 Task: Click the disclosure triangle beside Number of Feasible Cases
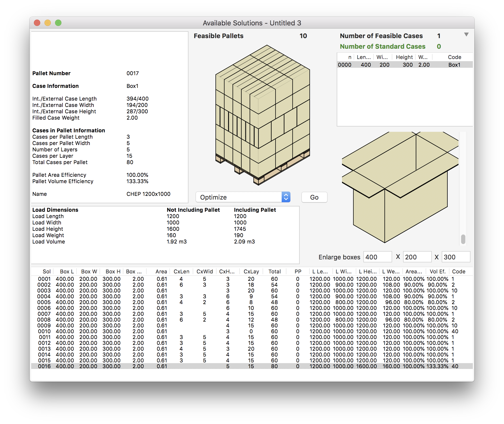[x=466, y=35]
